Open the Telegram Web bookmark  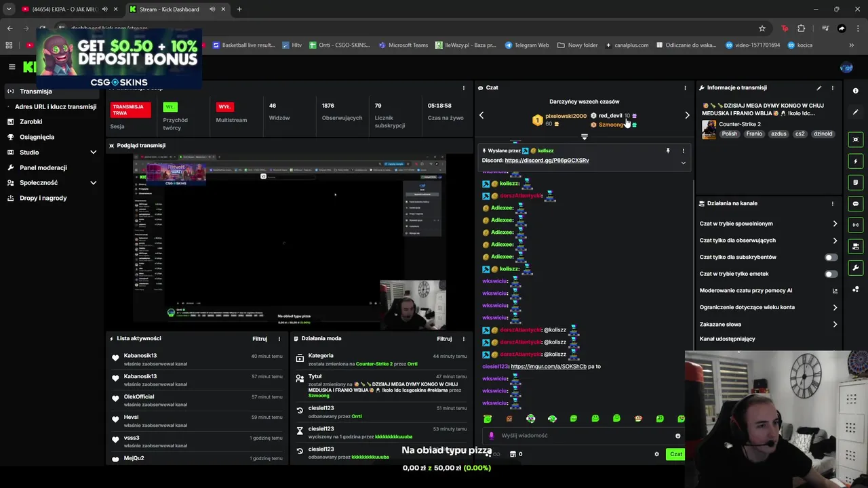[527, 45]
